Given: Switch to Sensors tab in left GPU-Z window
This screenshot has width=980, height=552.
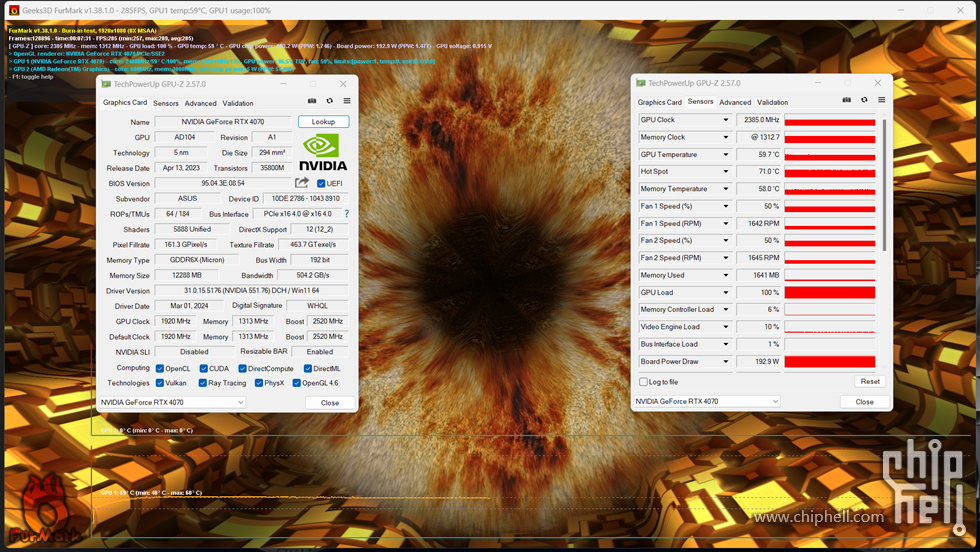Looking at the screenshot, I should 166,103.
